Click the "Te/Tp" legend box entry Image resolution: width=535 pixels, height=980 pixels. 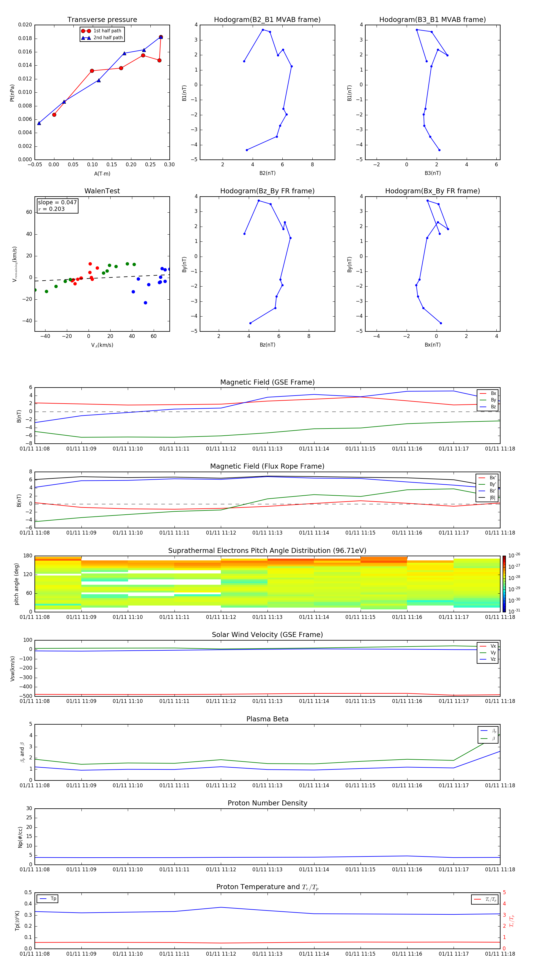pos(485,899)
